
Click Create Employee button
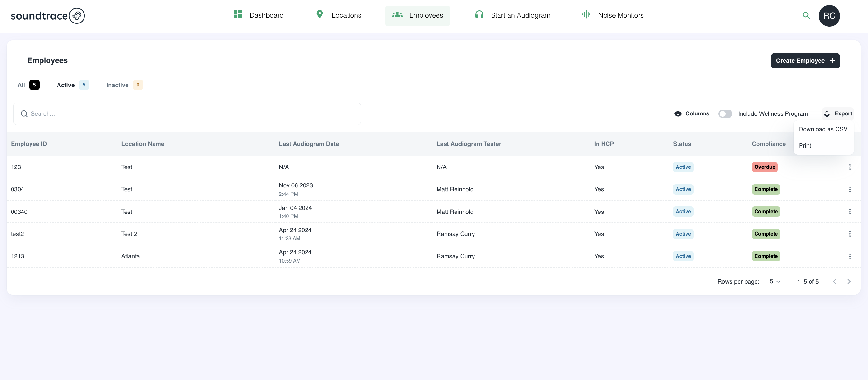click(x=805, y=61)
